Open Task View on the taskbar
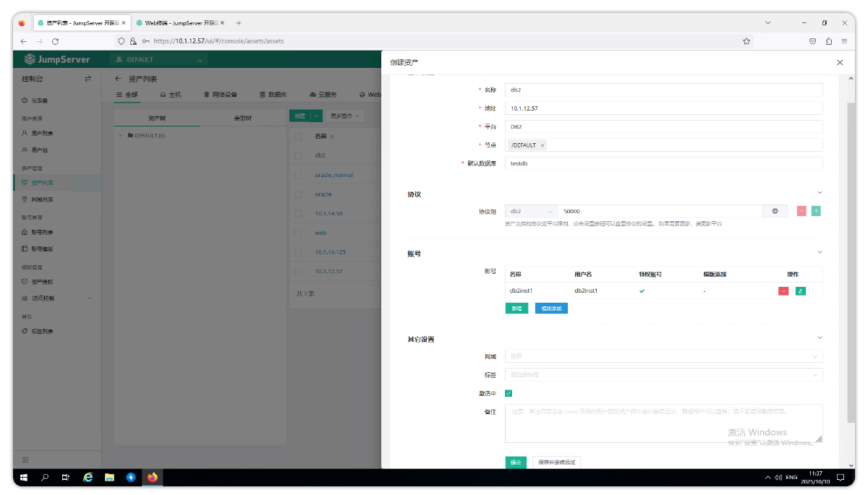Image resolution: width=868 pixels, height=495 pixels. tap(66, 478)
